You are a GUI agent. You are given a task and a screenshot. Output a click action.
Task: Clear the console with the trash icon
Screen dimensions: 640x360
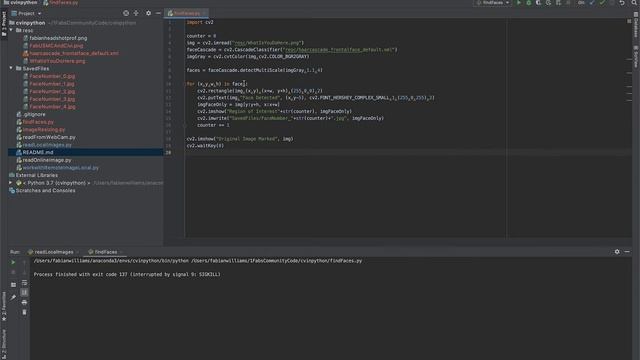[x=24, y=312]
